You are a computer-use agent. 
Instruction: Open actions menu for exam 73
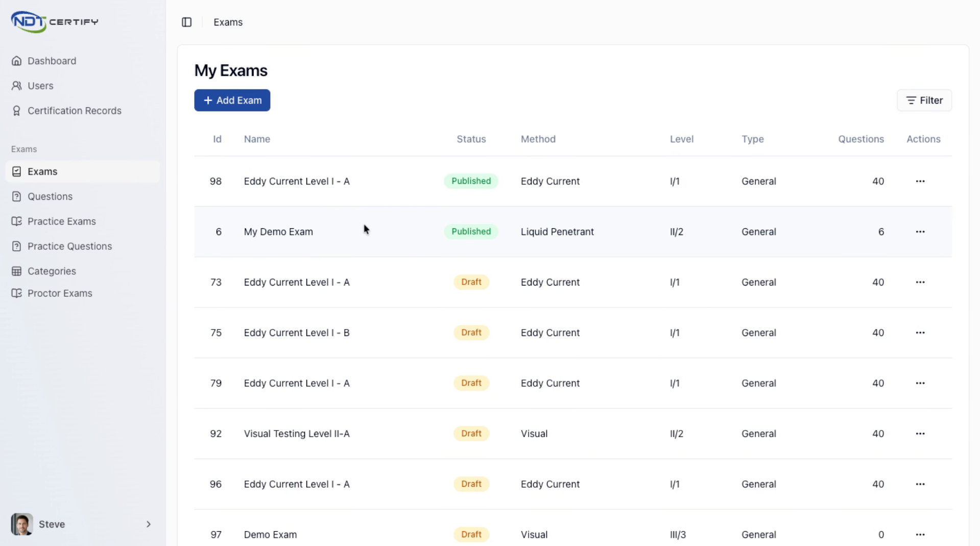tap(920, 282)
